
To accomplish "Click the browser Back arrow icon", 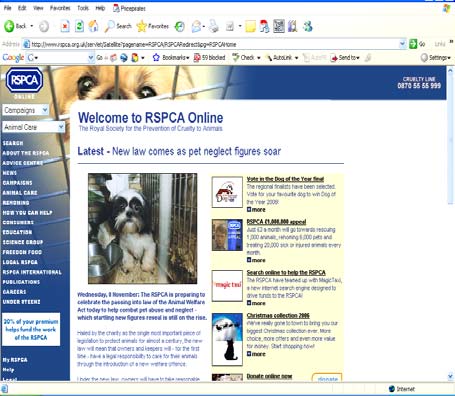I will coord(9,26).
